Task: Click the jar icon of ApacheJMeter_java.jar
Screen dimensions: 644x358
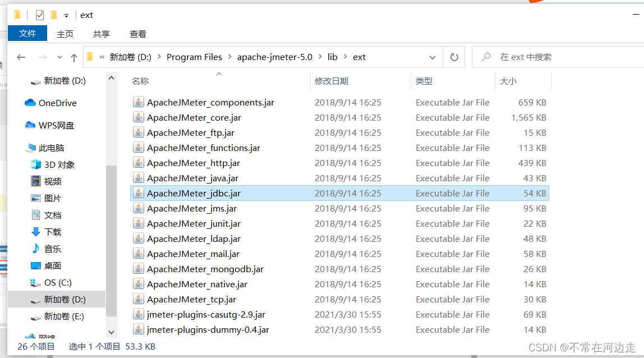Action: pos(139,178)
